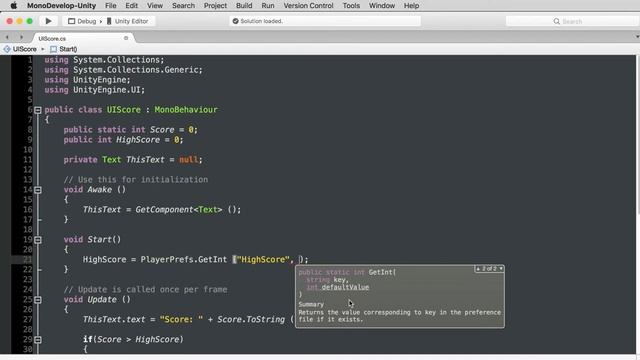640x360 pixels.
Task: Open the document tabs dropdown arrow
Action: (637, 37)
